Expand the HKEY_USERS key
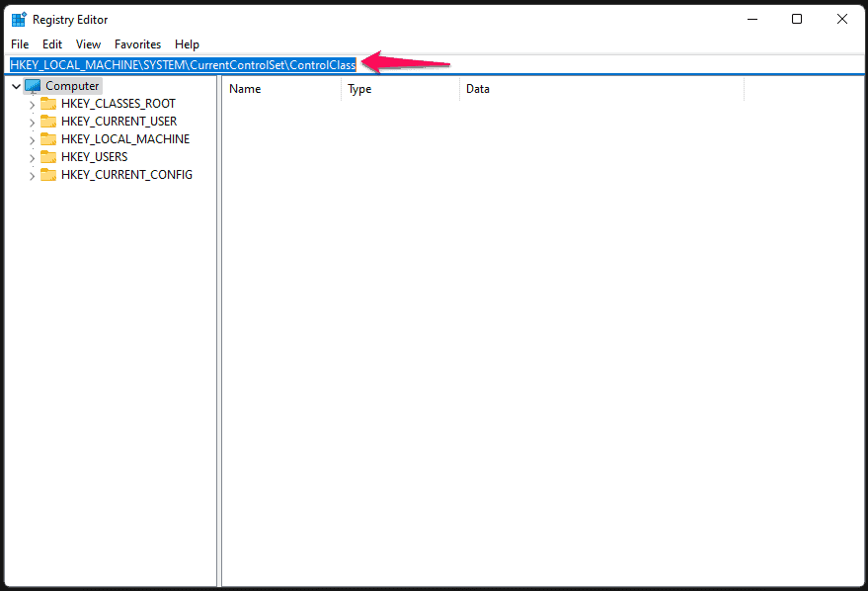Image resolution: width=868 pixels, height=591 pixels. 33,157
